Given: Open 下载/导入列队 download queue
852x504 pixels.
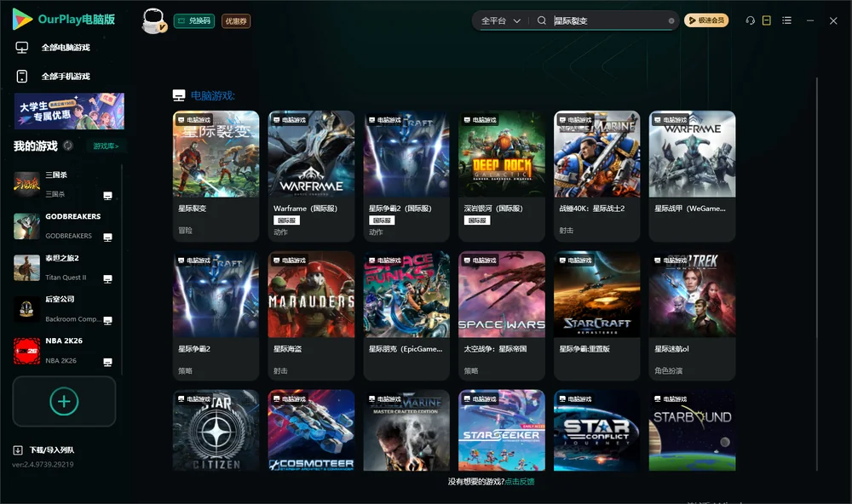Looking at the screenshot, I should [x=52, y=450].
